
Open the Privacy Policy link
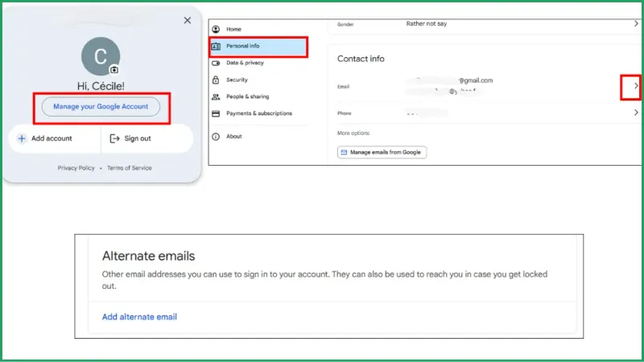[x=76, y=168]
